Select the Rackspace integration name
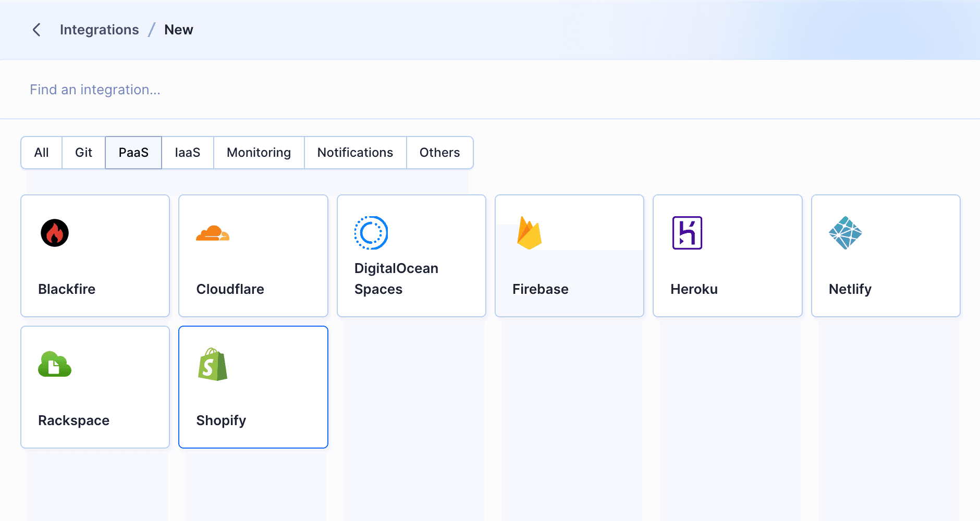Screen dimensions: 980x521 tap(74, 420)
